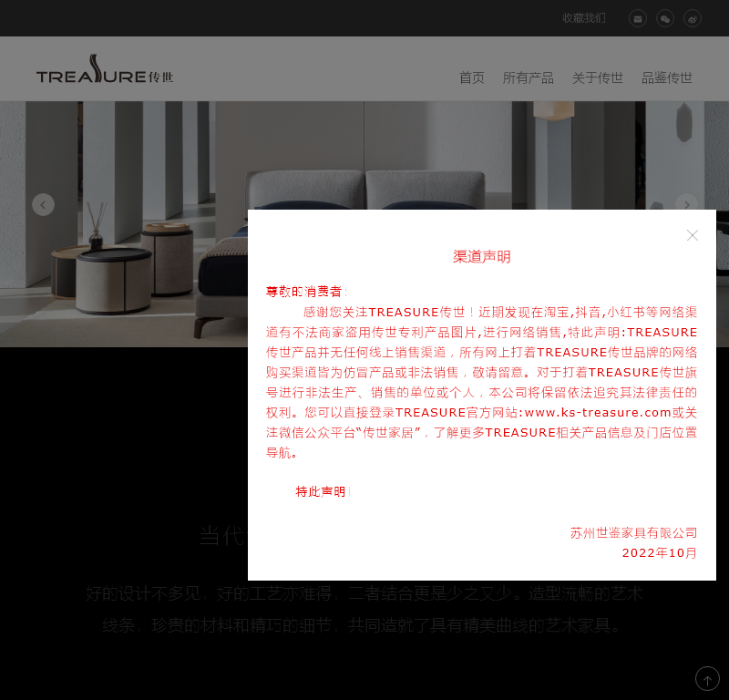Viewport: 729px width, 700px height.
Task: Click the 特此声明 text in popup
Action: [x=323, y=491]
